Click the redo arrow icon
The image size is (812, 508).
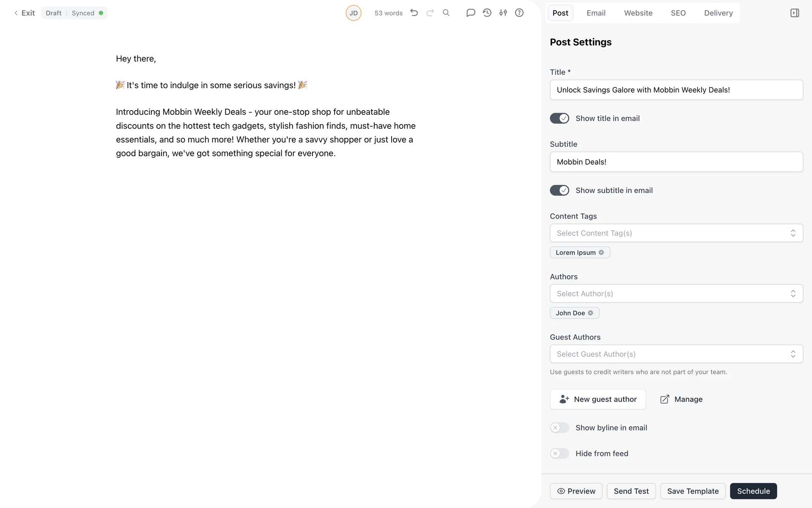pos(430,13)
